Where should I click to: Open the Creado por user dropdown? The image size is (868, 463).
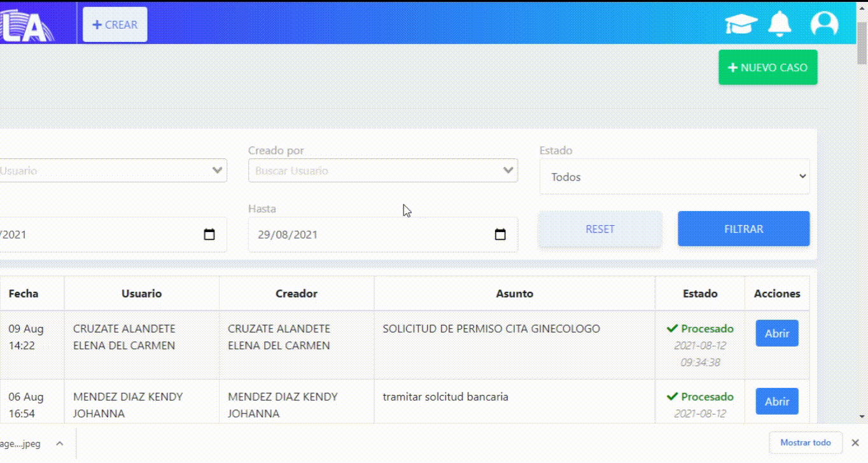pos(382,170)
